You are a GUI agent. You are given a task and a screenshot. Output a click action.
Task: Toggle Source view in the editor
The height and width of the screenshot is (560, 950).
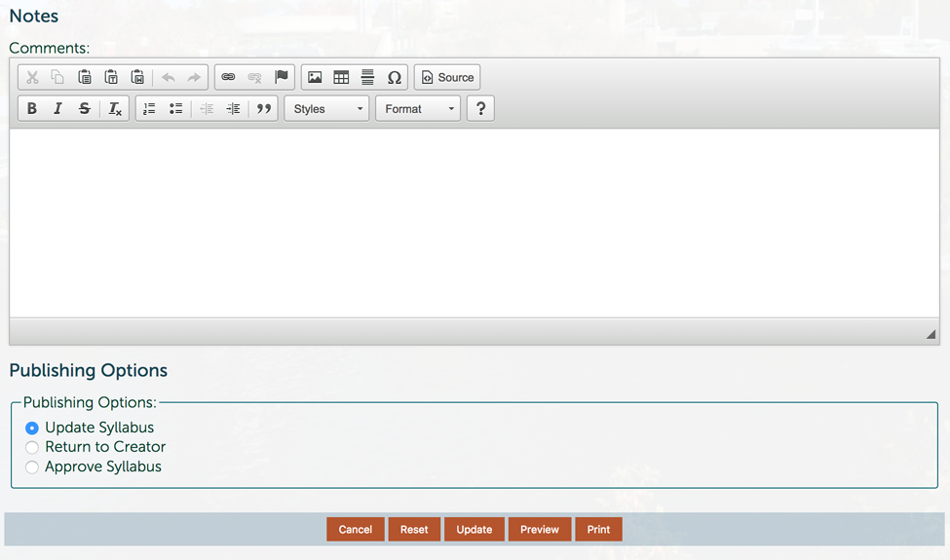point(447,78)
